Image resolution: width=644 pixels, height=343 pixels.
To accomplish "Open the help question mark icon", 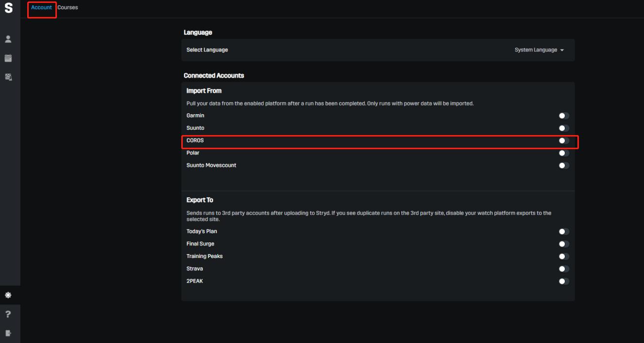I will click(x=8, y=314).
